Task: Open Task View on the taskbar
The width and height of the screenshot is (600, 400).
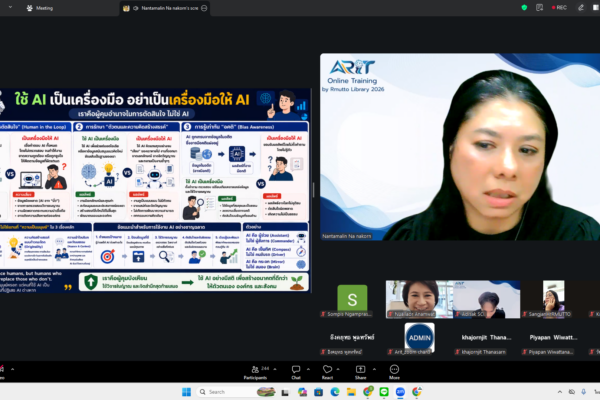Action: [x=285, y=392]
